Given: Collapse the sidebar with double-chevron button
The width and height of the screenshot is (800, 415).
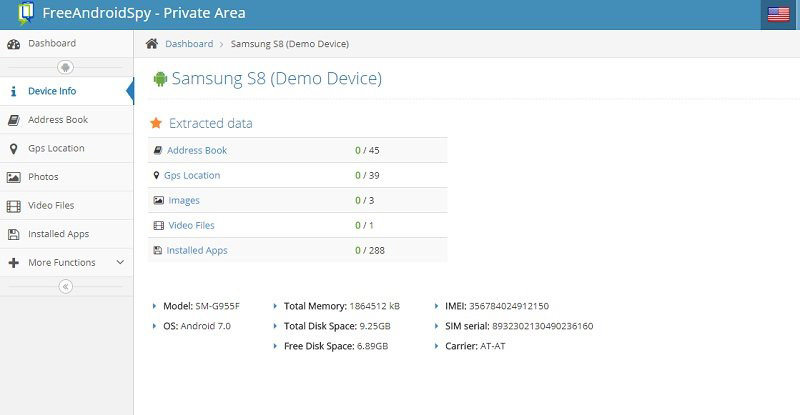Looking at the screenshot, I should click(65, 286).
